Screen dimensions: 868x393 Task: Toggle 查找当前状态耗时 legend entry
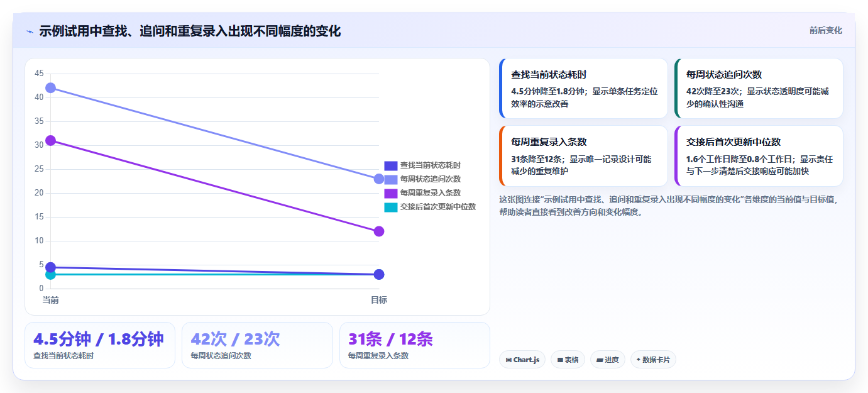coord(422,165)
